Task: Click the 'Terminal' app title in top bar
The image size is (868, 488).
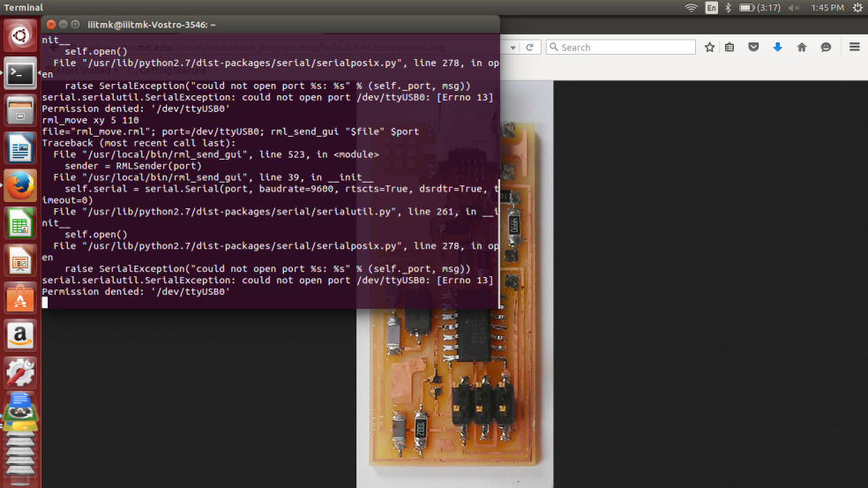Action: 23,8
